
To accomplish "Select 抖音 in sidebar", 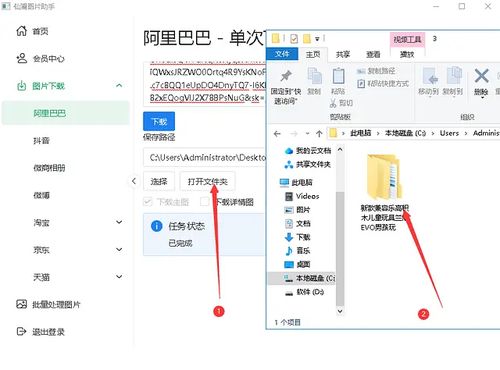I will pos(41,141).
